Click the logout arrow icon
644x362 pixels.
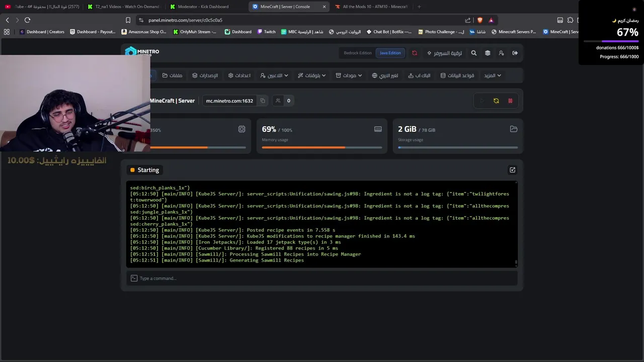(x=515, y=53)
